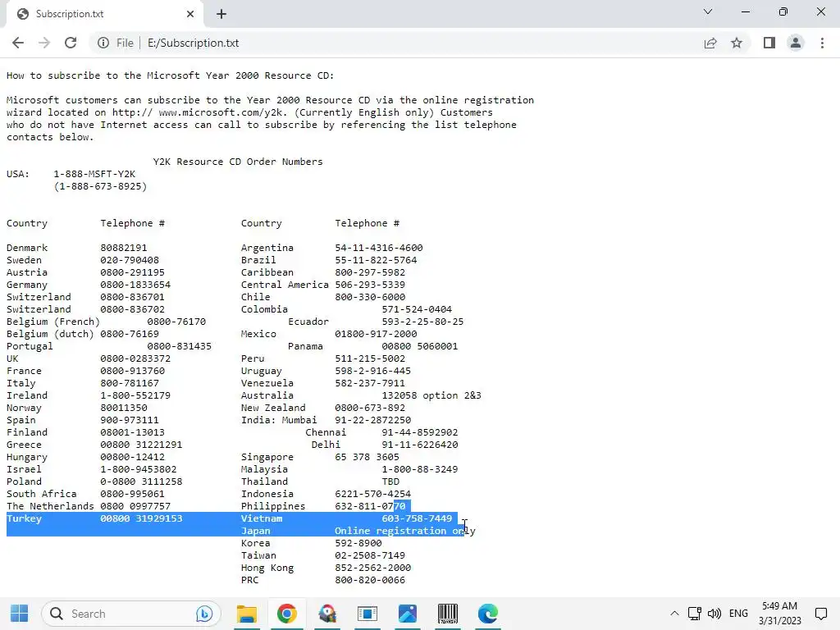Click the word 'Ecuador'
The width and height of the screenshot is (840, 630).
(x=308, y=322)
